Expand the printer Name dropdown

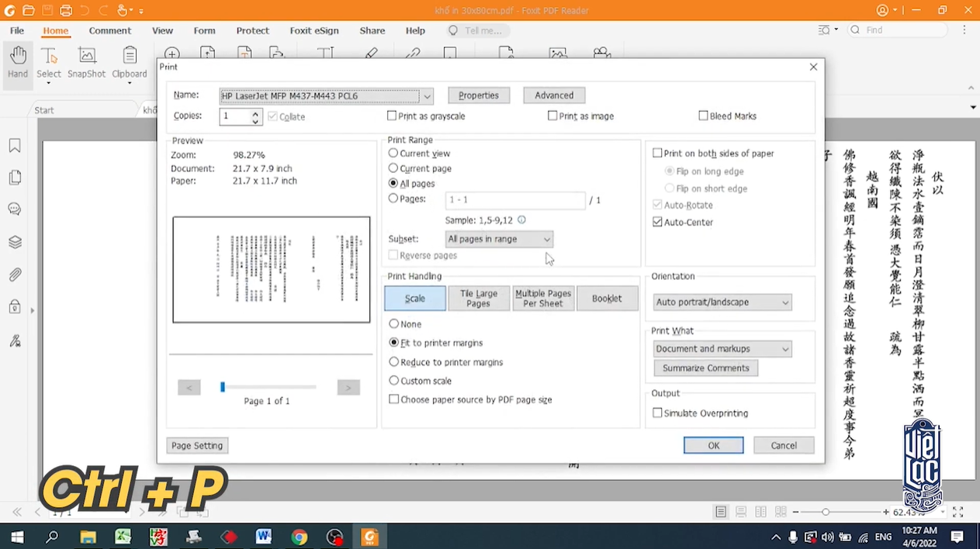tap(426, 96)
